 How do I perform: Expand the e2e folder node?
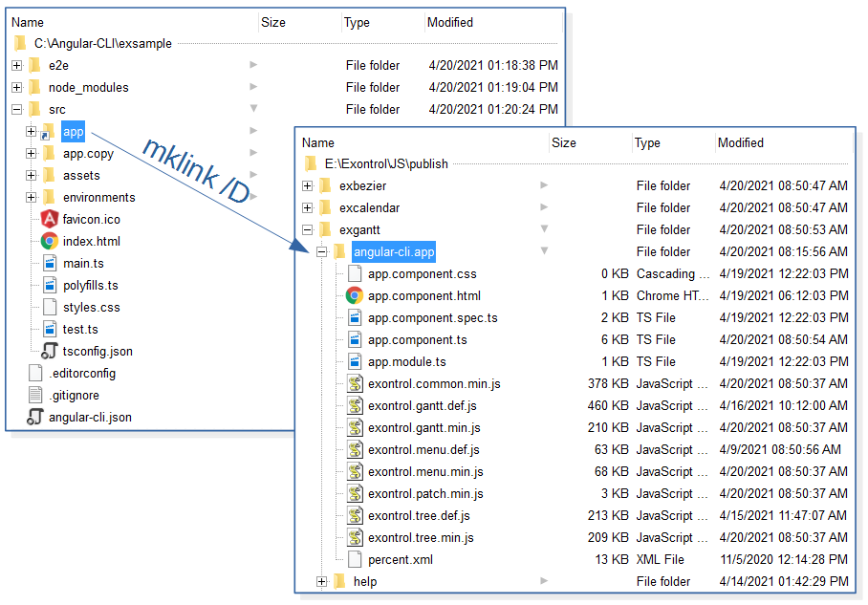tap(17, 65)
